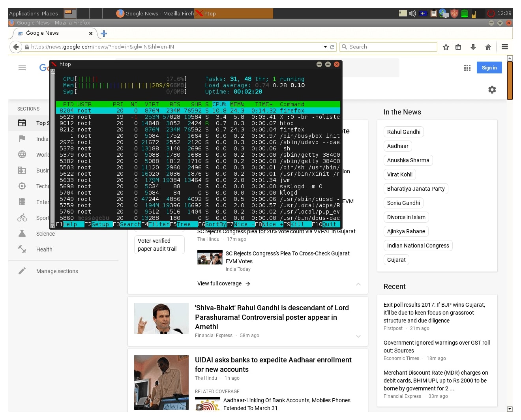Click the page scrollbar down arrow

pyautogui.click(x=510, y=409)
